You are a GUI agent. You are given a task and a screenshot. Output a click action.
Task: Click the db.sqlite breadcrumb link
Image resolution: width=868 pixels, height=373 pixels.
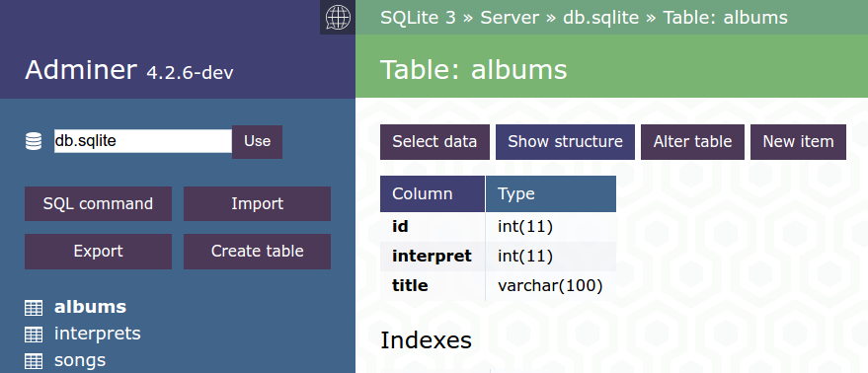pyautogui.click(x=600, y=18)
